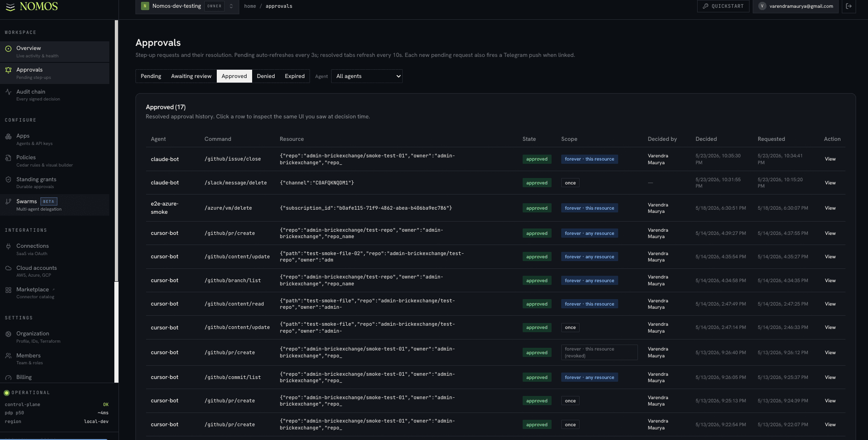
Task: Click the Apps sidebar icon
Action: 8,136
